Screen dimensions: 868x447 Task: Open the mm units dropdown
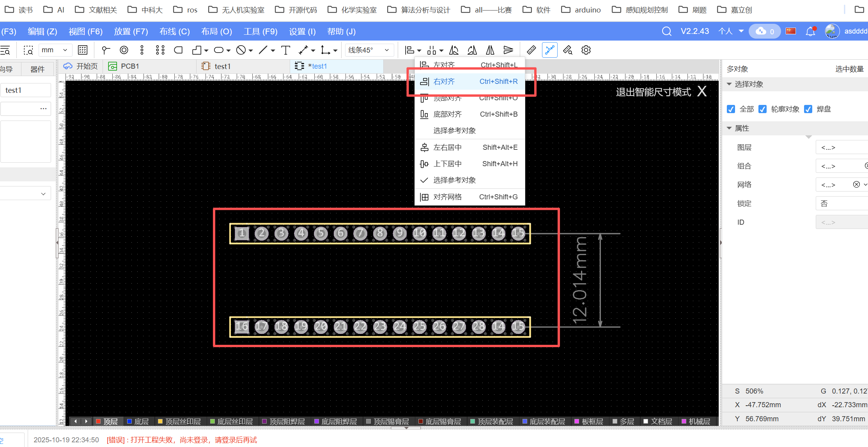point(55,50)
